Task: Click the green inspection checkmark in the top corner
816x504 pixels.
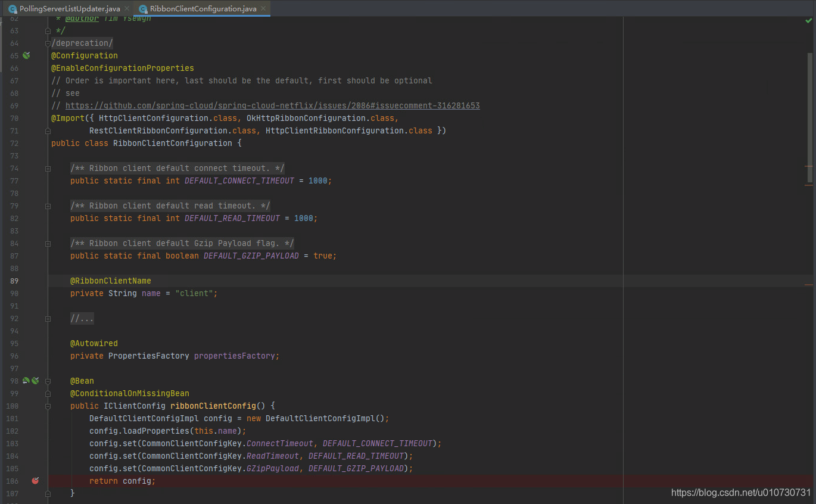Action: pyautogui.click(x=808, y=21)
